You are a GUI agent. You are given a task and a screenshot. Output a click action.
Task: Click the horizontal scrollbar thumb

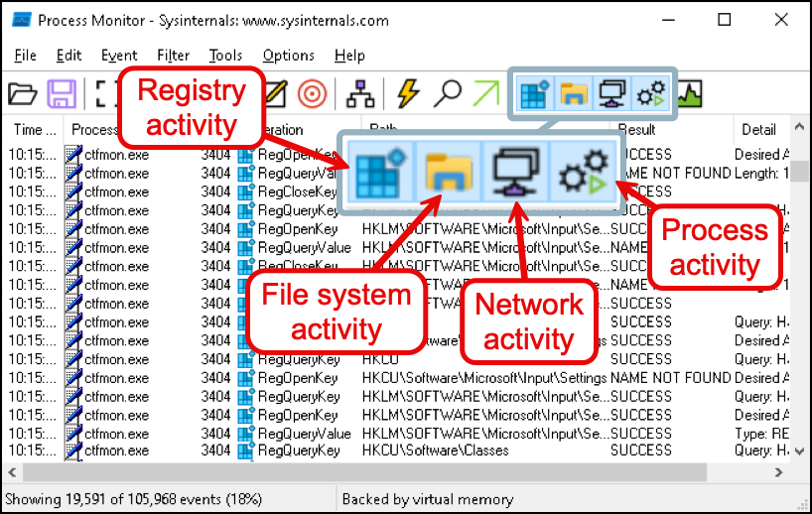[x=364, y=472]
